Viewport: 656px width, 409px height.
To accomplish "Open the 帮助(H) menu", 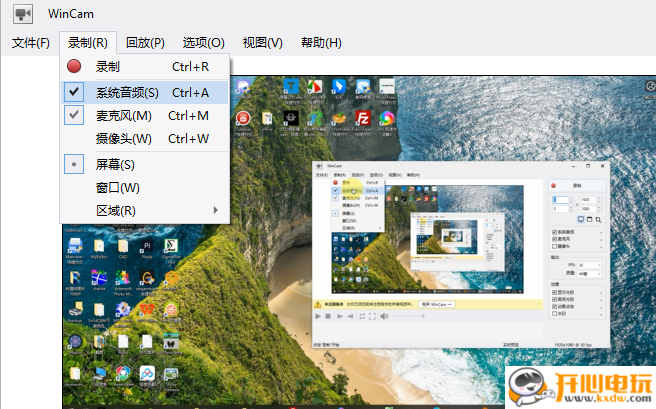I will (x=321, y=43).
